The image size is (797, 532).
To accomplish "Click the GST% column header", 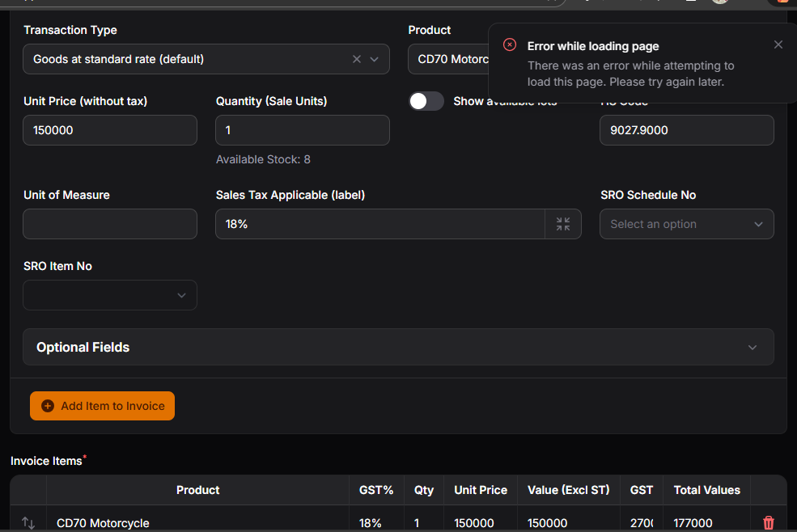I will 376,490.
